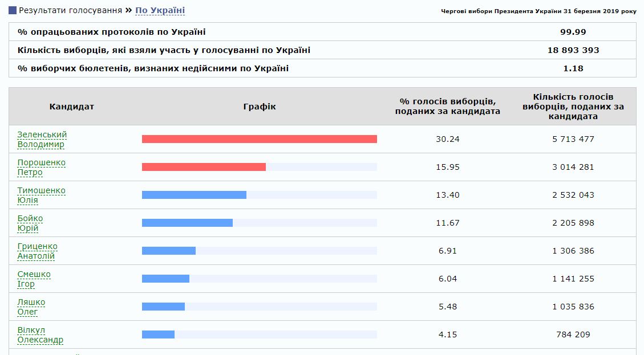Open "Порошенко Петро" candidate page
The height and width of the screenshot is (355, 644).
(40, 167)
